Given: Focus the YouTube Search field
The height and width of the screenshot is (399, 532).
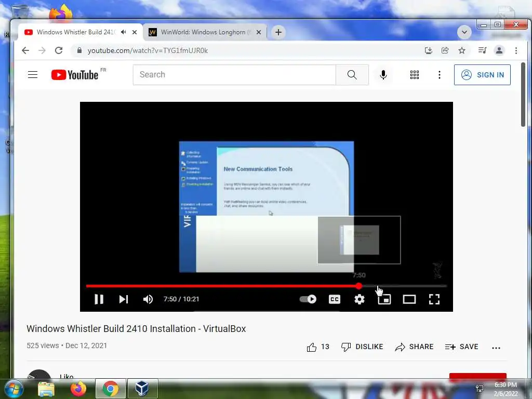Looking at the screenshot, I should pos(234,75).
